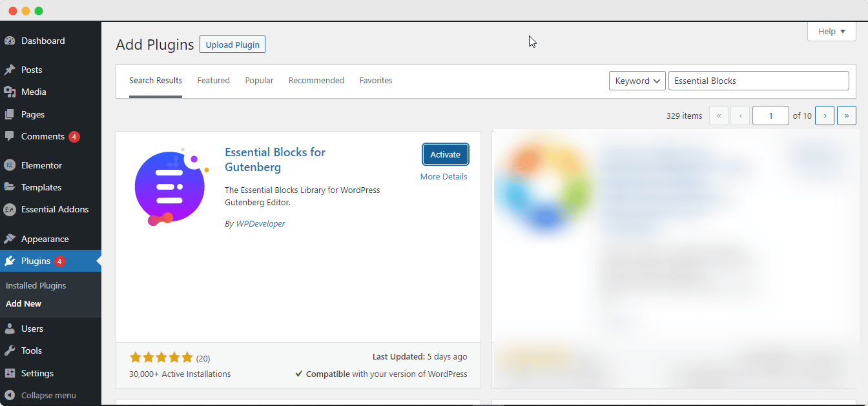Click the Elementor logo icon
Image resolution: width=868 pixels, height=406 pixels.
[10, 165]
